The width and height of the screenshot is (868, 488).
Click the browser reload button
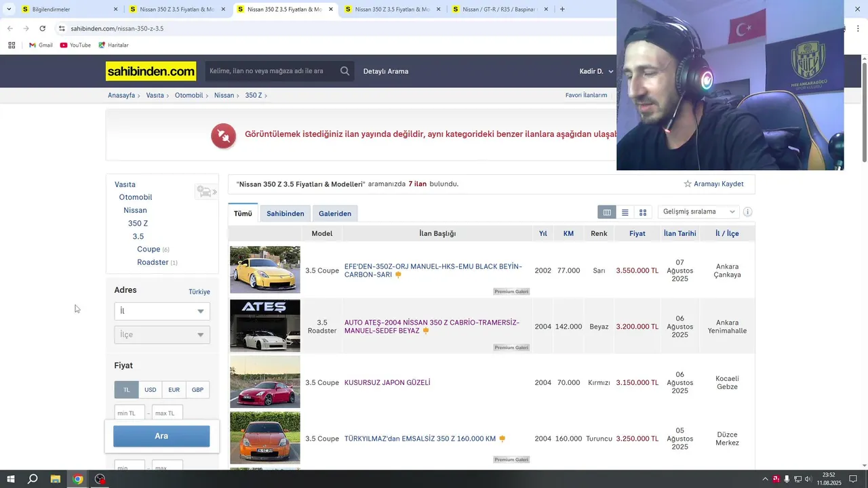tap(42, 28)
